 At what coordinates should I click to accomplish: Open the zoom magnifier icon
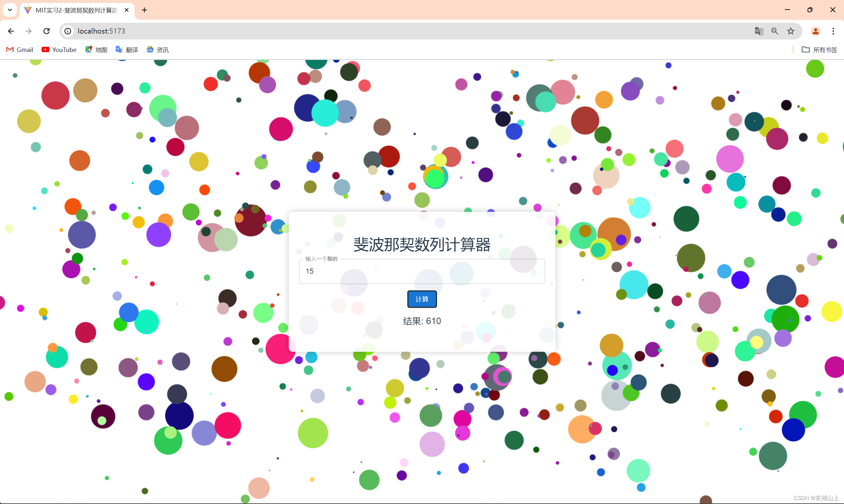pos(775,31)
